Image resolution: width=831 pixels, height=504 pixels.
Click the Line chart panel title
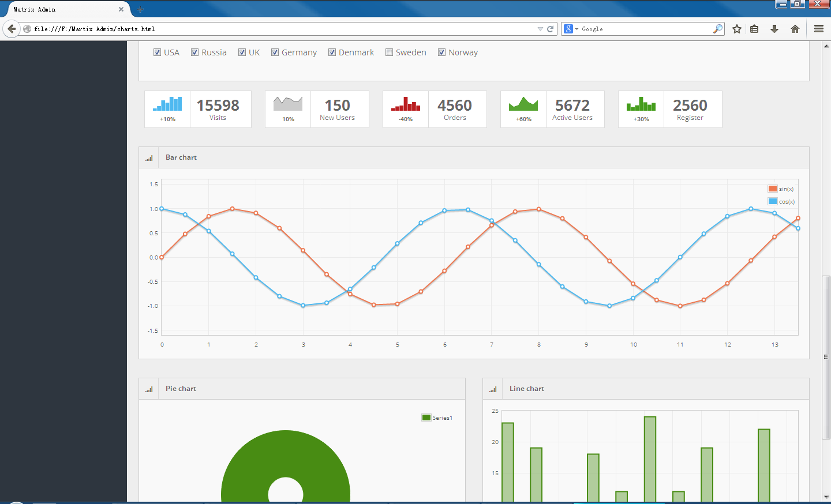[527, 389]
